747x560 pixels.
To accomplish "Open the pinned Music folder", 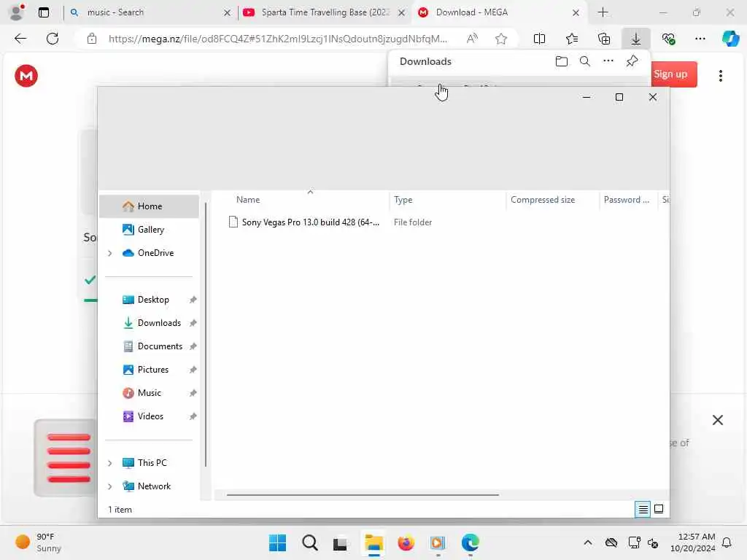I will [x=149, y=393].
